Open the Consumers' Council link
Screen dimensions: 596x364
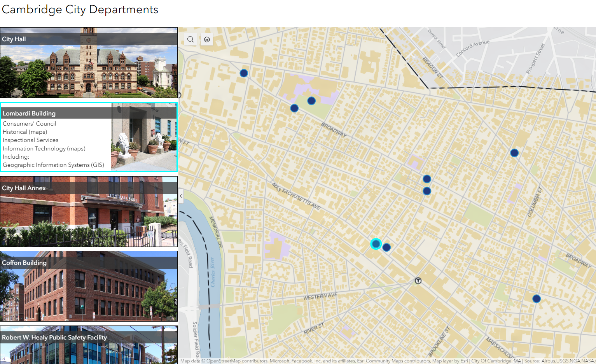(30, 124)
